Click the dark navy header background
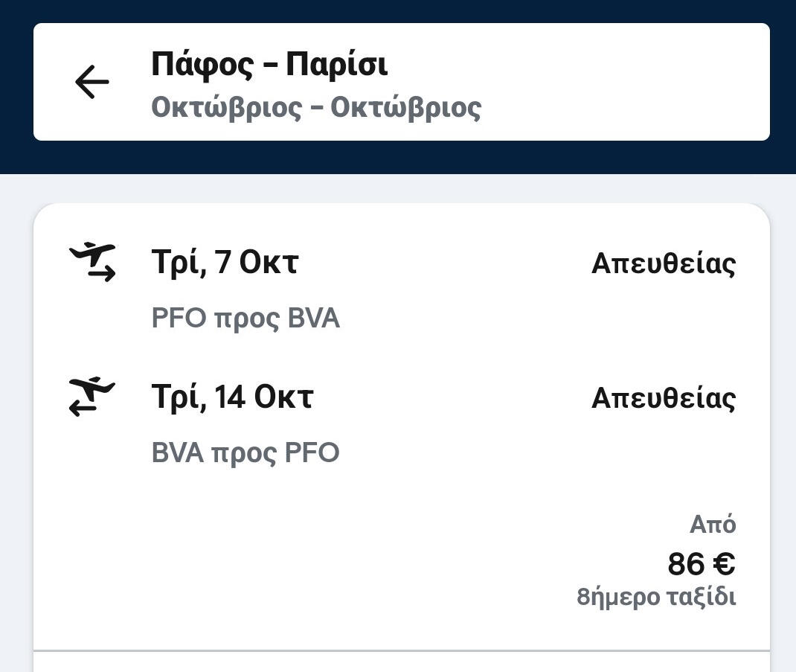 click(x=402, y=158)
